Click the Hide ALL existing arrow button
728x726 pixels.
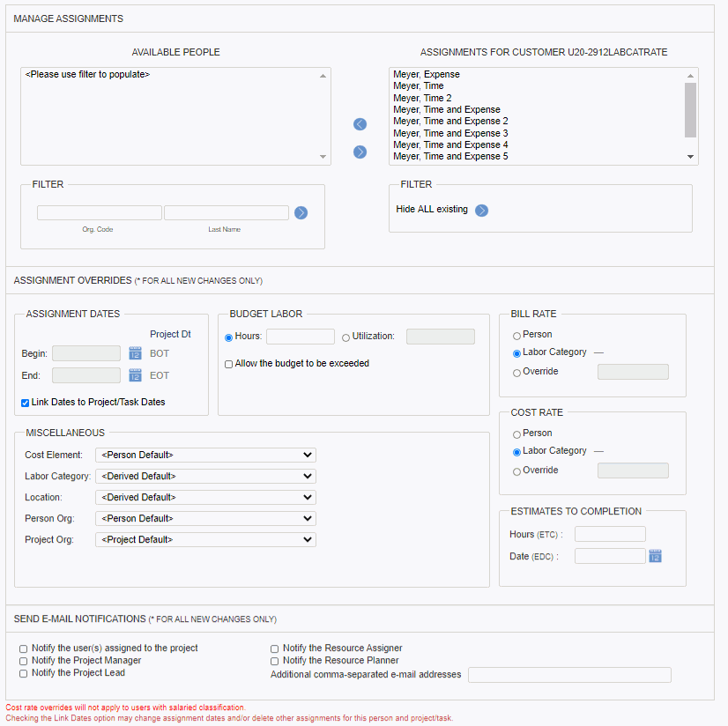[x=481, y=211]
